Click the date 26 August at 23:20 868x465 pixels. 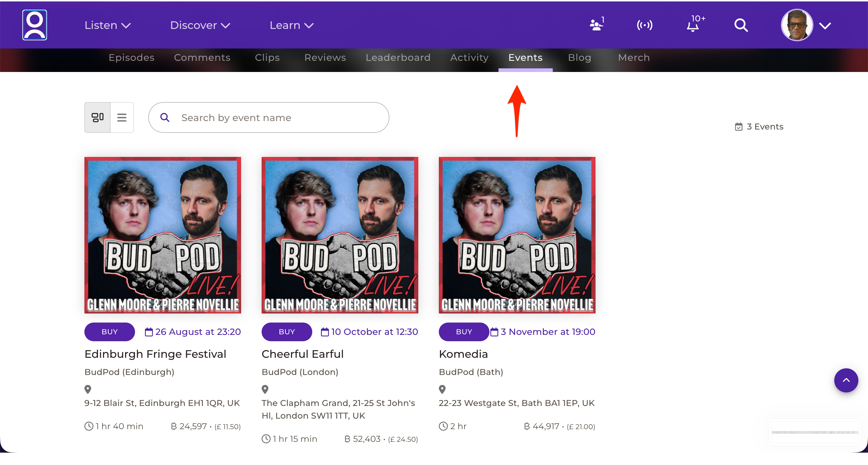[x=198, y=332]
